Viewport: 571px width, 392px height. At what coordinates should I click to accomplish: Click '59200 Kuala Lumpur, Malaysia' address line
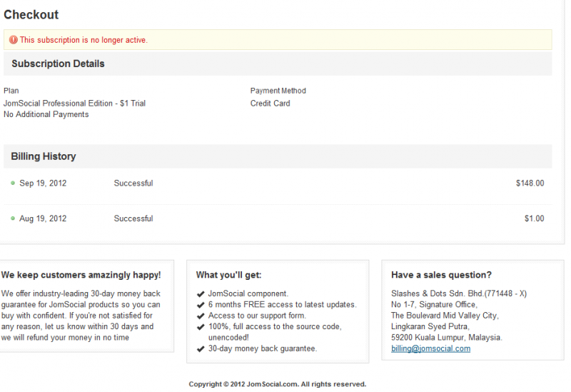tap(446, 337)
